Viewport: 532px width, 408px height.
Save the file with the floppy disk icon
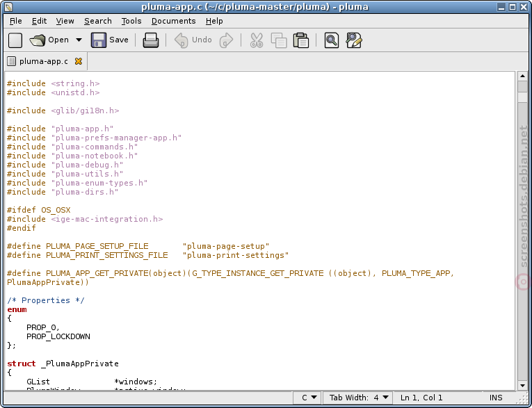pyautogui.click(x=99, y=40)
